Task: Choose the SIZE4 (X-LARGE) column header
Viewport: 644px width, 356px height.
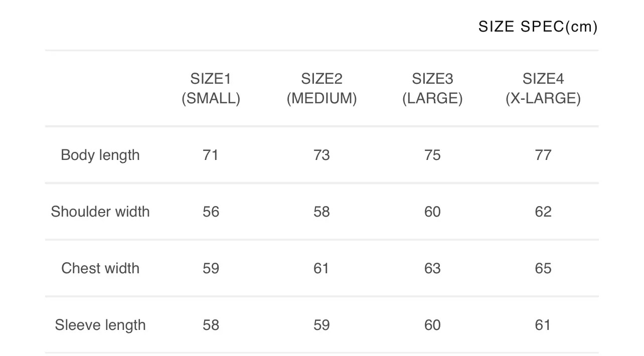Action: click(543, 88)
